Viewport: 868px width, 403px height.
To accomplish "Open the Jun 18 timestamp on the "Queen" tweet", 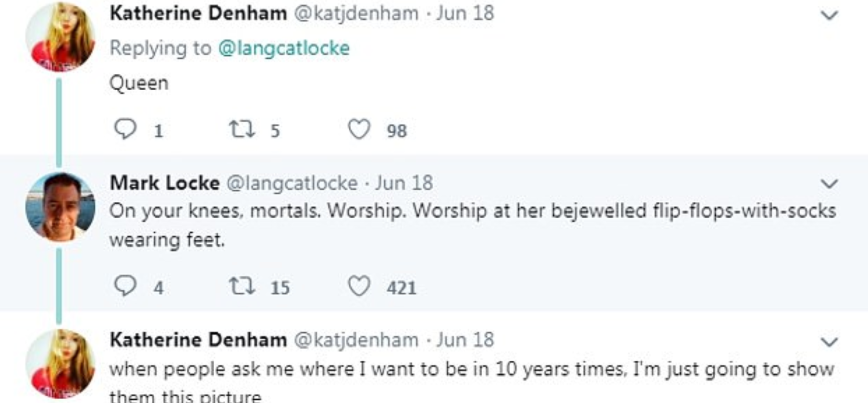I will 465,13.
